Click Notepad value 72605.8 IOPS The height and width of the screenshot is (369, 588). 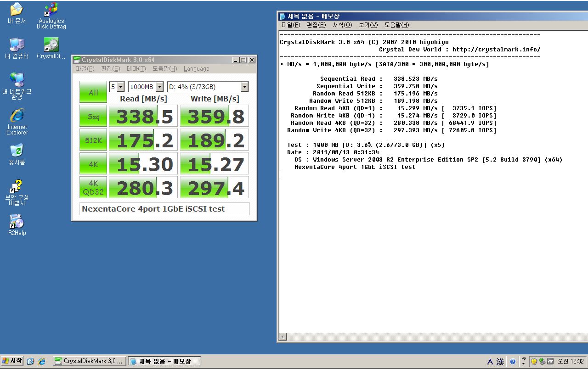[x=472, y=130]
